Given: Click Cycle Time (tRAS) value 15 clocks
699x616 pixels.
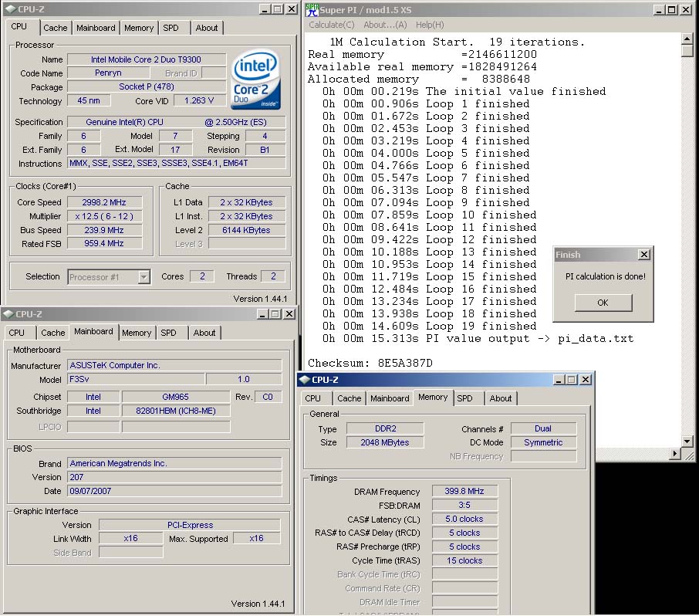Looking at the screenshot, I should click(464, 560).
